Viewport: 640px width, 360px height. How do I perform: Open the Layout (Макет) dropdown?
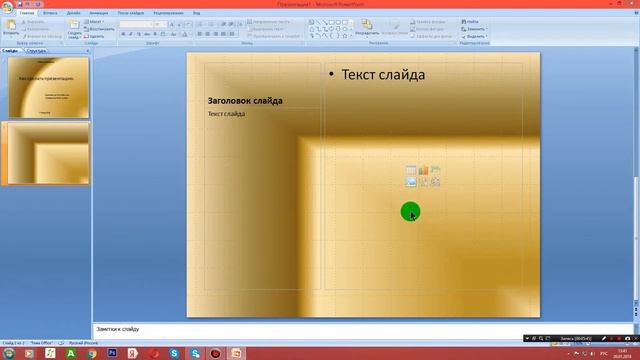pos(94,22)
